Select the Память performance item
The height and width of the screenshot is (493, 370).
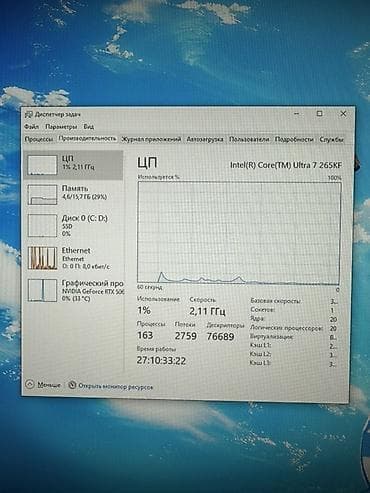coord(74,194)
